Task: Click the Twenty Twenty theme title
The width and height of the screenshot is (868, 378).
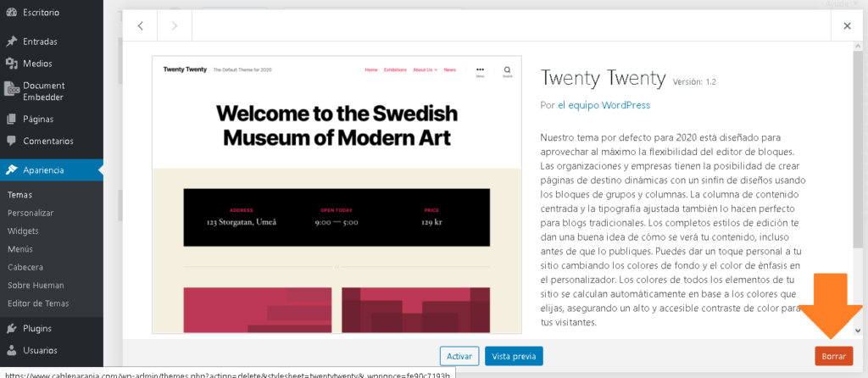Action: click(x=603, y=79)
